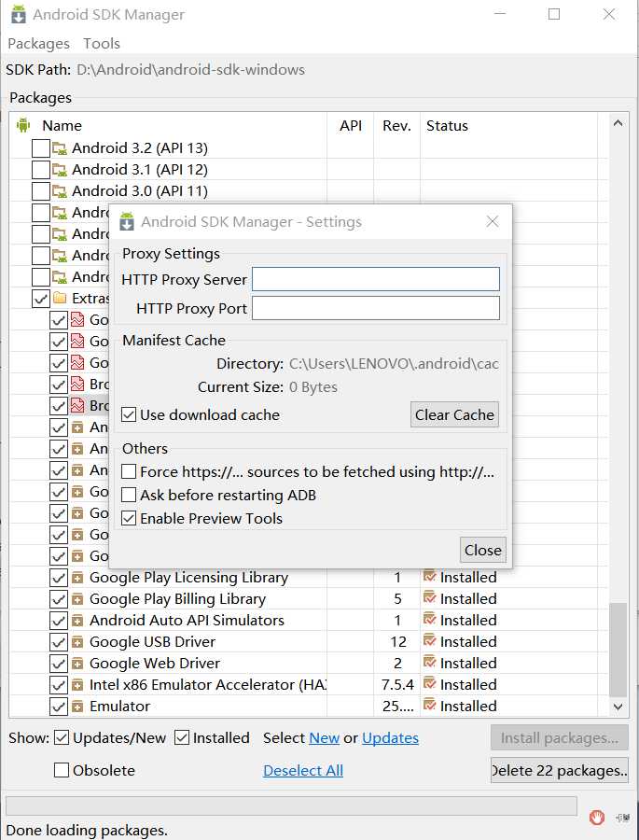Image resolution: width=639 pixels, height=840 pixels.
Task: Click the Emulator package icon
Action: [78, 706]
